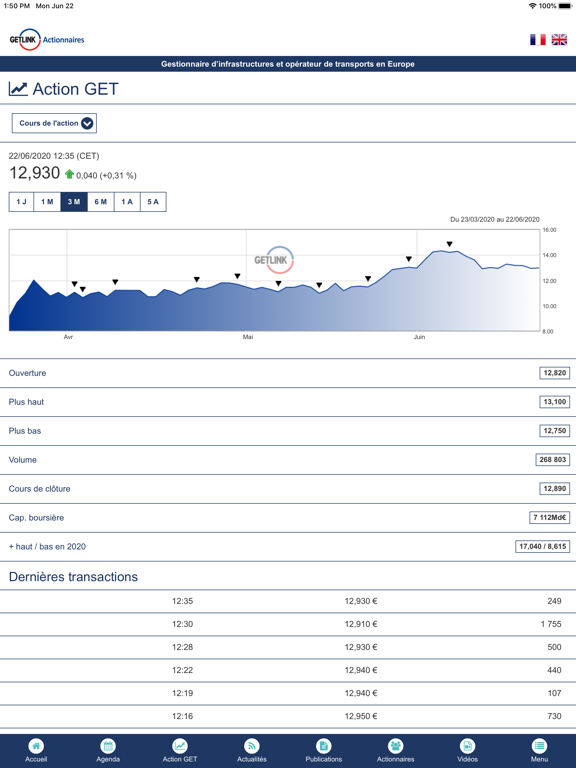Switch language to French flag
The width and height of the screenshot is (576, 768).
point(537,40)
